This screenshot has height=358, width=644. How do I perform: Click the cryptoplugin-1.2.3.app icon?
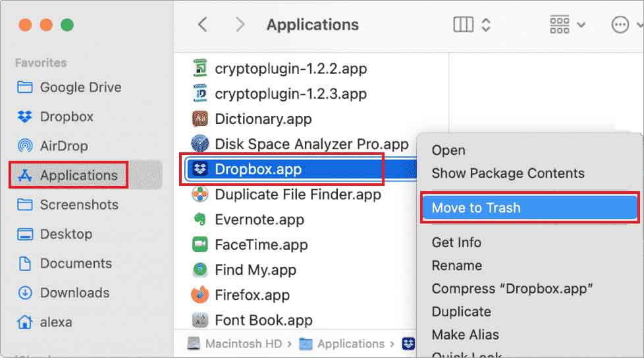tap(200, 94)
